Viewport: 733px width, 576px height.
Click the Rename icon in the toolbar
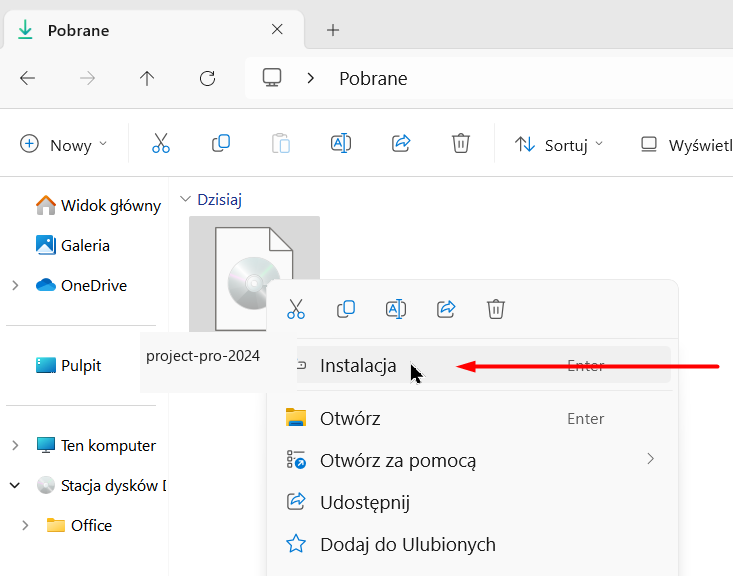pyautogui.click(x=341, y=143)
